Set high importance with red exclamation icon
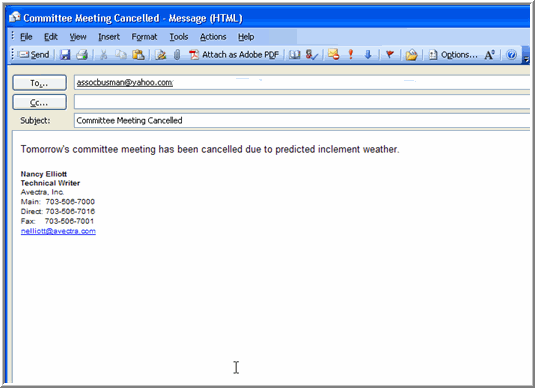The height and width of the screenshot is (388, 535). (x=350, y=55)
